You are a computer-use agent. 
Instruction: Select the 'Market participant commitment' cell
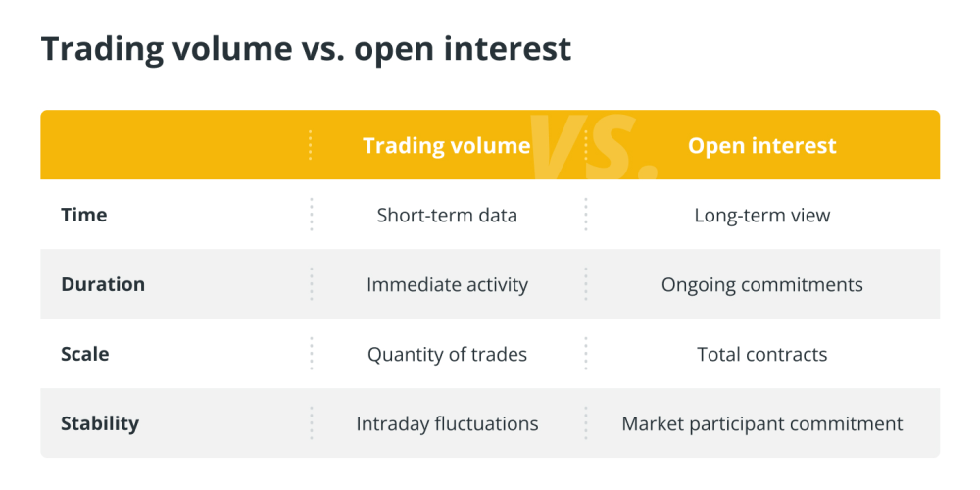pyautogui.click(x=761, y=423)
